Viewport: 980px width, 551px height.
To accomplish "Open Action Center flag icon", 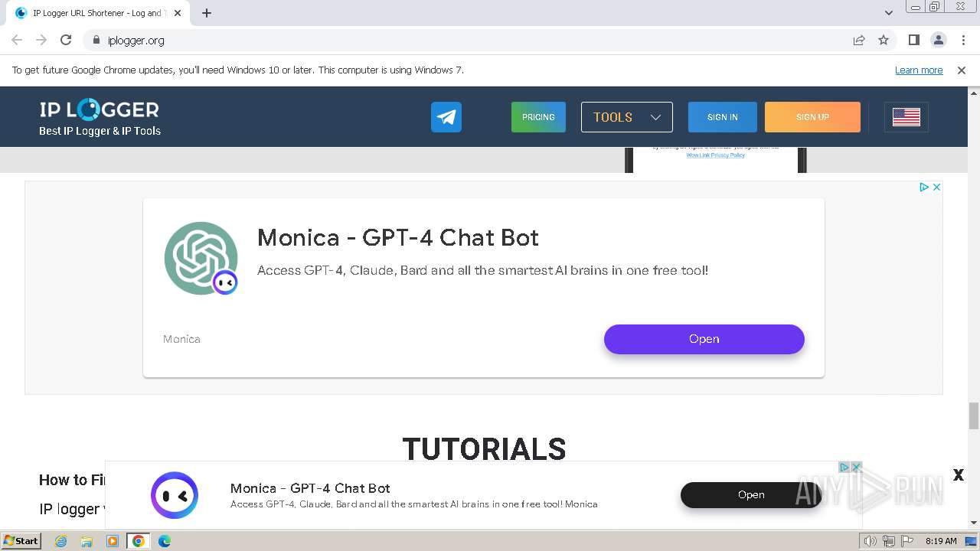I will coord(907,541).
